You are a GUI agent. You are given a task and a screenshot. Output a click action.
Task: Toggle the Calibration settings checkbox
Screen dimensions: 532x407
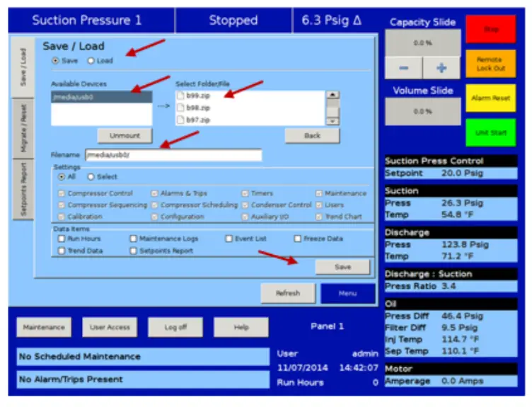coord(62,217)
